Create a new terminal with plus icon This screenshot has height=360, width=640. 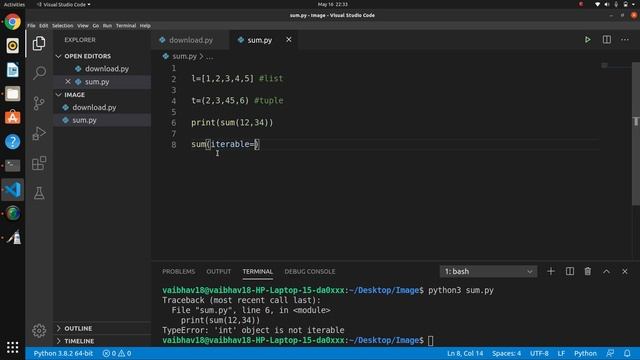click(551, 271)
